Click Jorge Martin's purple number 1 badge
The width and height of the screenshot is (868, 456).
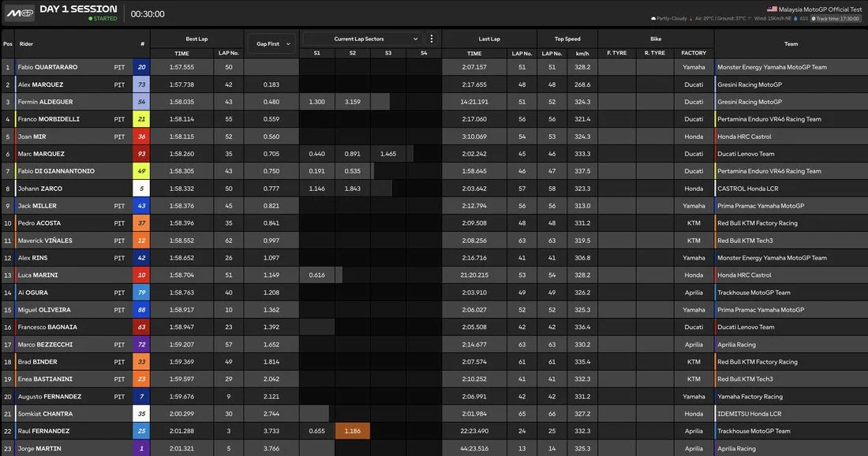(141, 448)
